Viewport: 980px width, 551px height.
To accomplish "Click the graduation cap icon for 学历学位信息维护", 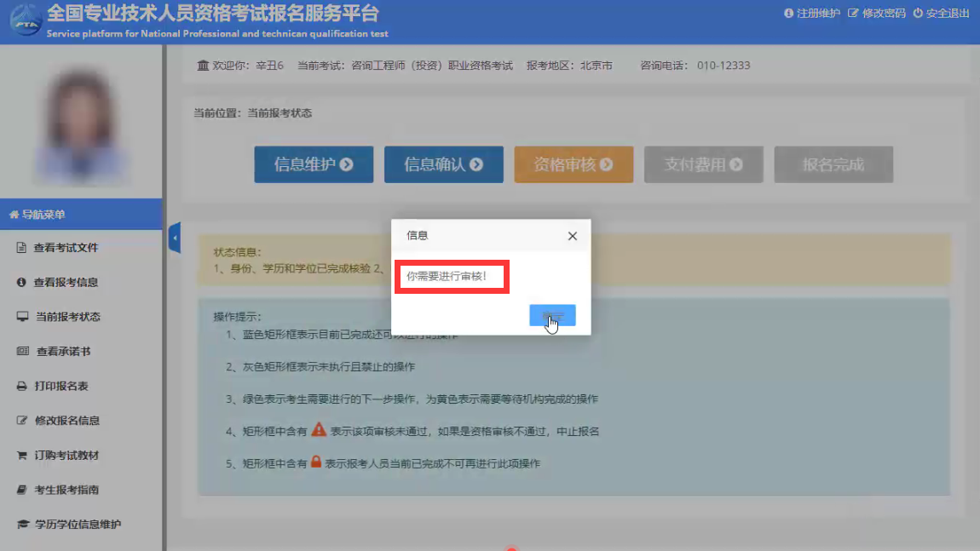I will click(22, 525).
